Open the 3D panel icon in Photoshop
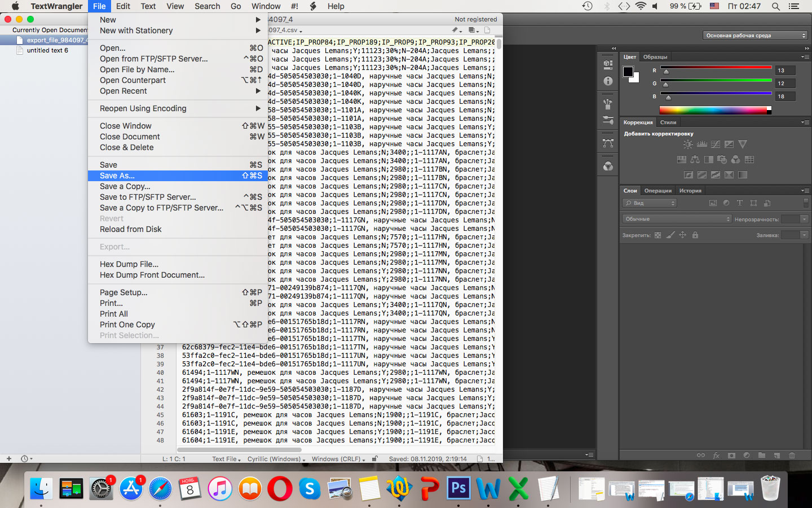 608,64
